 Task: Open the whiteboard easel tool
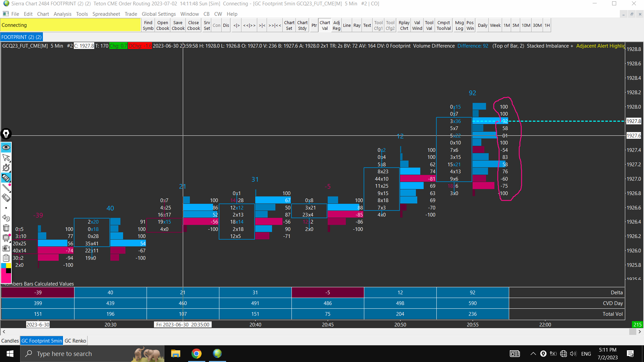coord(6,238)
